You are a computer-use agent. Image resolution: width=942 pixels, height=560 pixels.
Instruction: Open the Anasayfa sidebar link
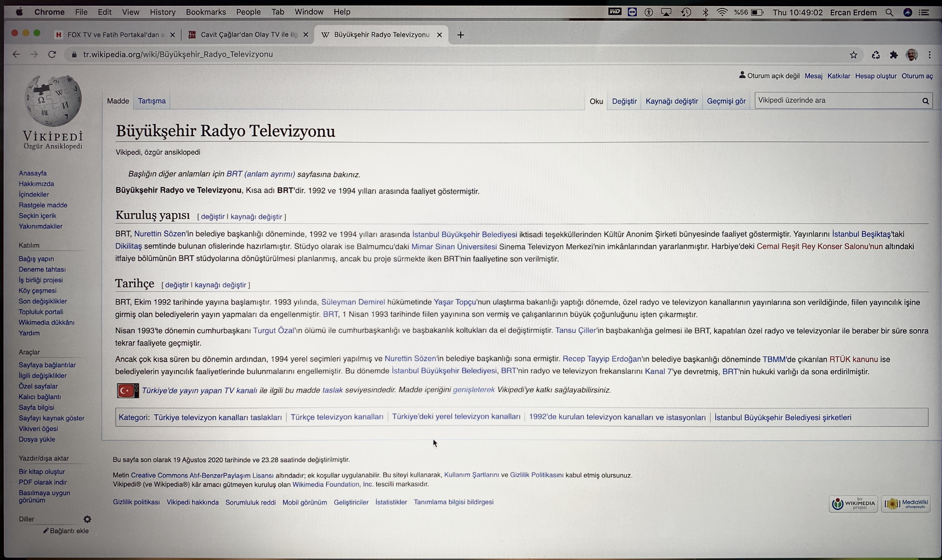(x=33, y=173)
